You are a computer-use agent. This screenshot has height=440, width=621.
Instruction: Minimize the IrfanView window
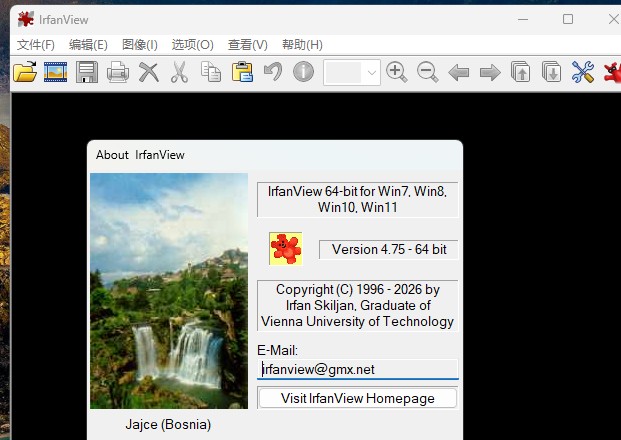(x=523, y=19)
